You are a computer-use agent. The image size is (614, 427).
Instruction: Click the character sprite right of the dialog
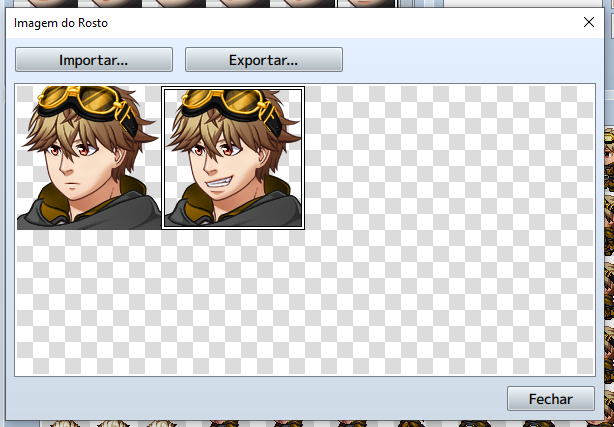[607, 150]
